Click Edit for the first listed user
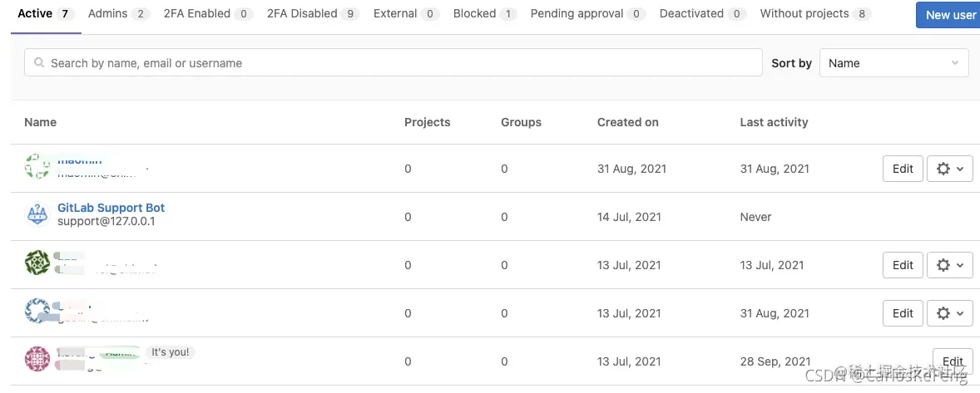This screenshot has height=393, width=980. point(903,169)
